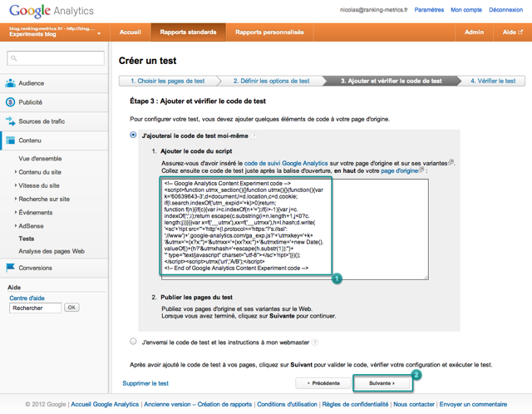Image resolution: width=532 pixels, height=414 pixels.
Task: Select J'enverrai le code au webmaster option
Action: coord(133,342)
